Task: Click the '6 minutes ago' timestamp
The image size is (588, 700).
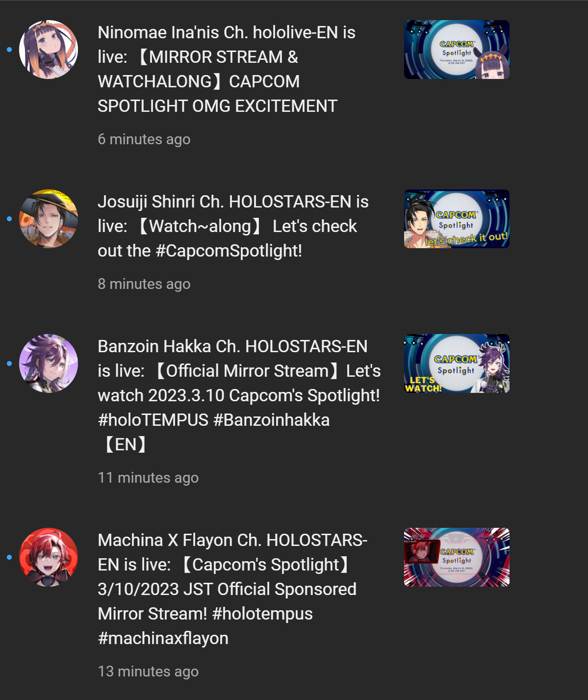Action: 144,139
